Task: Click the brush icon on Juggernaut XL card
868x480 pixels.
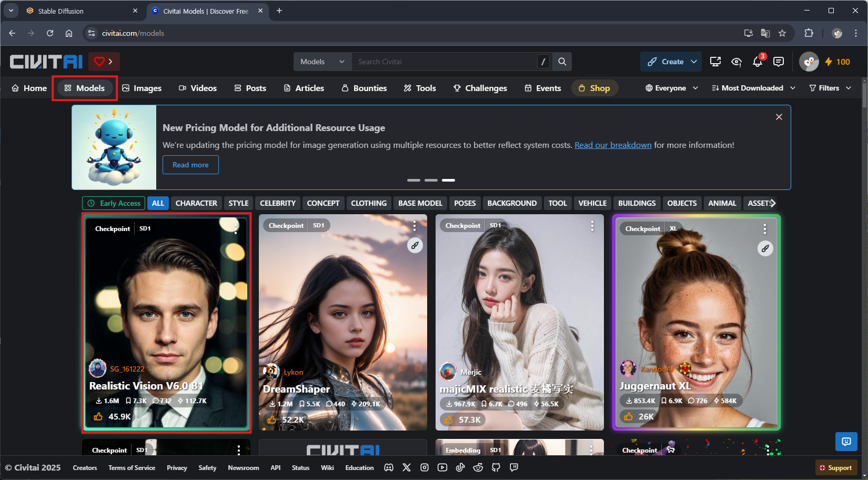Action: tap(765, 248)
